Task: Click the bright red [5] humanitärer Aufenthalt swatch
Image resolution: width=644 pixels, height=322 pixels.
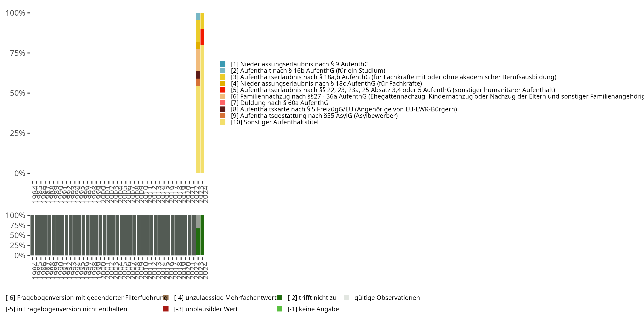Action: 223,90
